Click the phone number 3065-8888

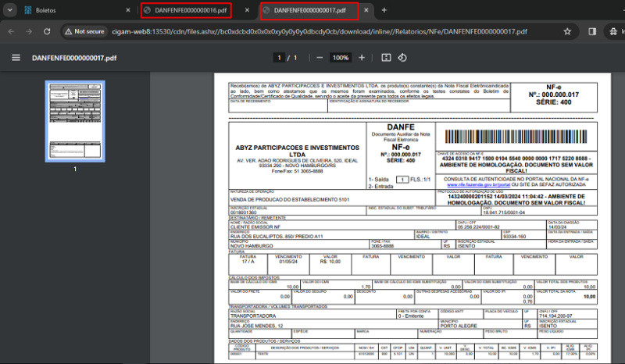[x=382, y=246]
